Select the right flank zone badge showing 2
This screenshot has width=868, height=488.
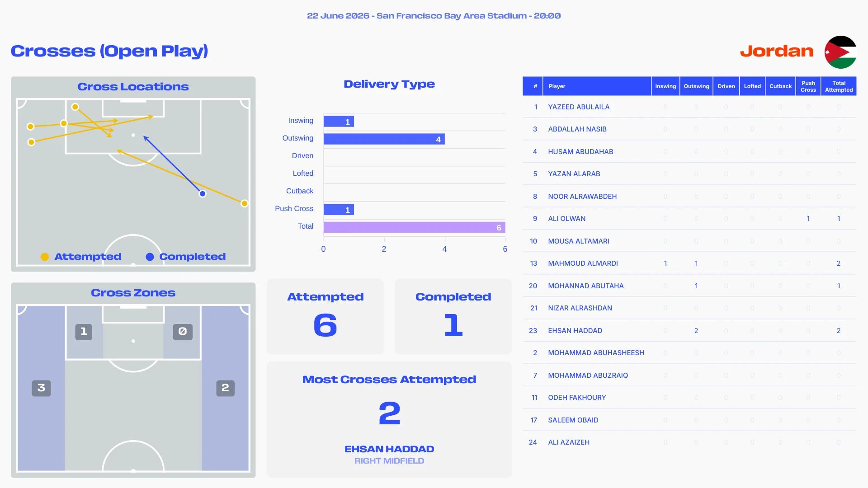225,388
